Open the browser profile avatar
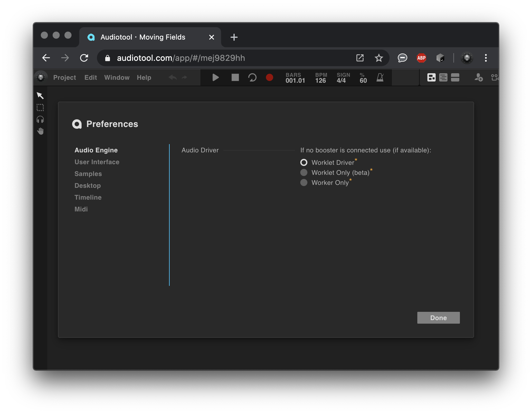Screen dimensions: 532x414 click(467, 58)
